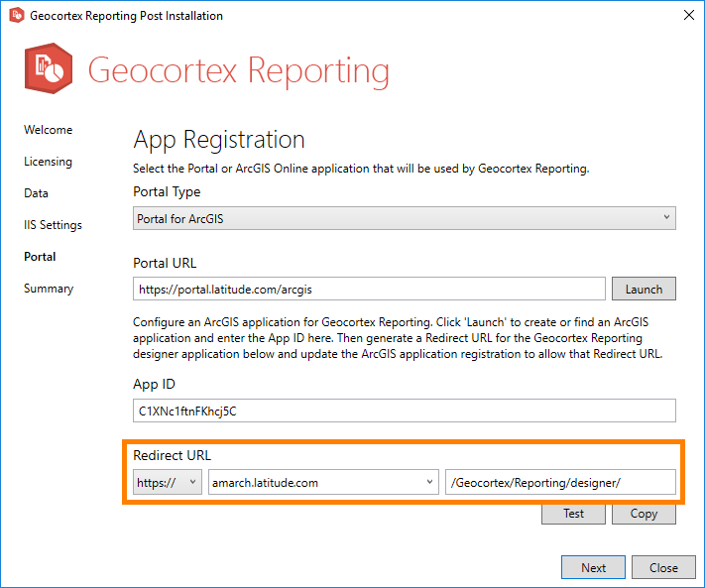Click the 'Select the Portal or ArcGIS Online' description

[x=361, y=169]
